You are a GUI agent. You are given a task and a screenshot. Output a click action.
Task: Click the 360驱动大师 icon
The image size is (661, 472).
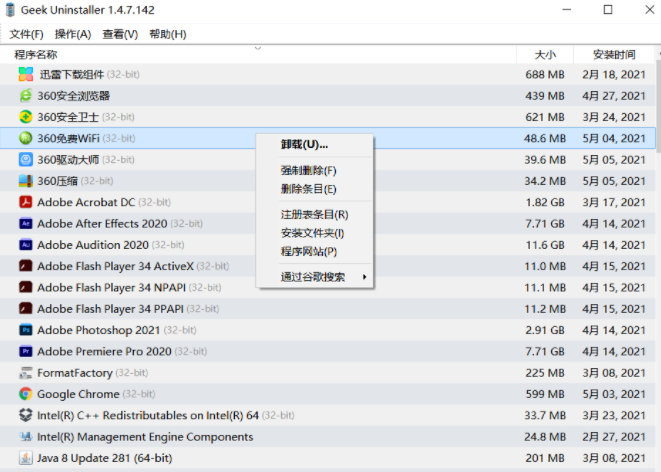[x=26, y=160]
